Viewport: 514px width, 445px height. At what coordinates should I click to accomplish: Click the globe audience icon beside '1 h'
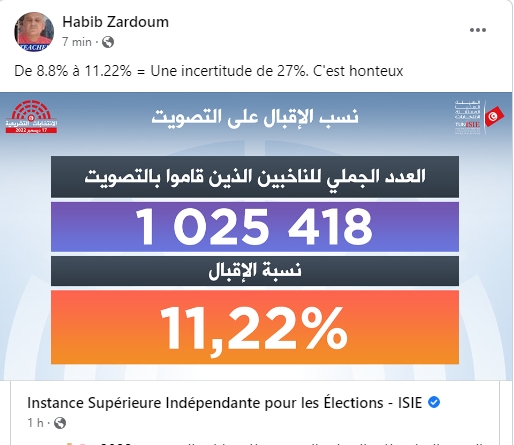60,423
